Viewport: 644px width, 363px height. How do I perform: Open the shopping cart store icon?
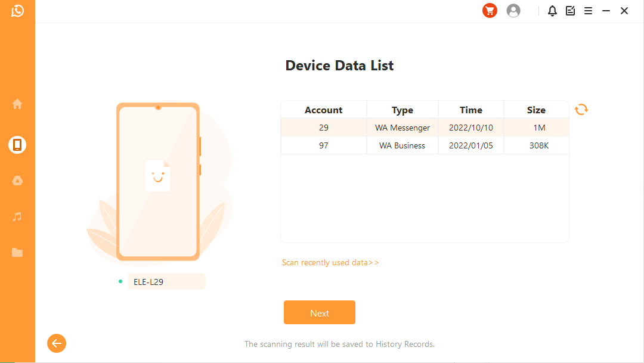click(490, 11)
